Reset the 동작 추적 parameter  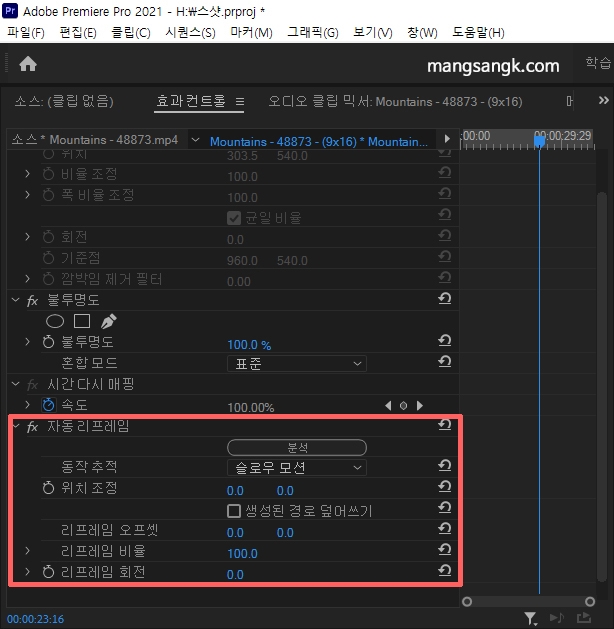point(444,466)
